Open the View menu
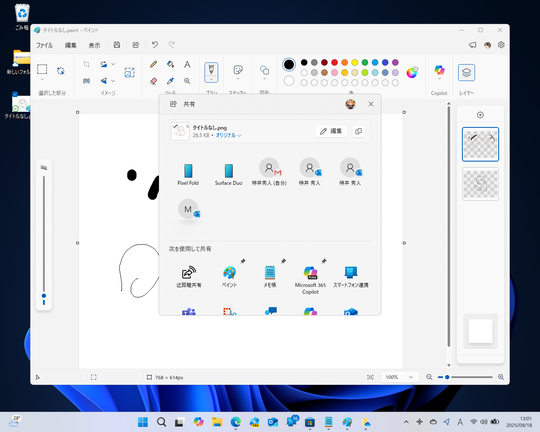This screenshot has width=540, height=432. [x=94, y=45]
